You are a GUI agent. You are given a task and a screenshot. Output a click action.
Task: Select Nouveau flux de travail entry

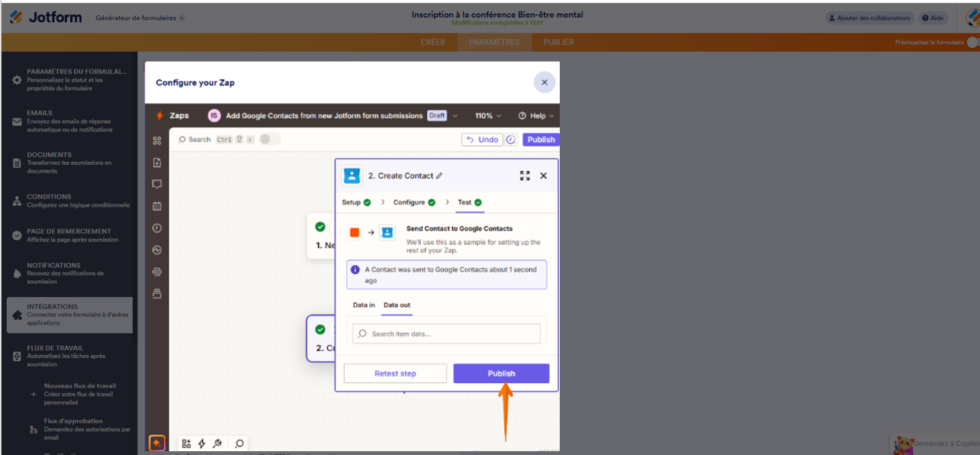(80, 394)
